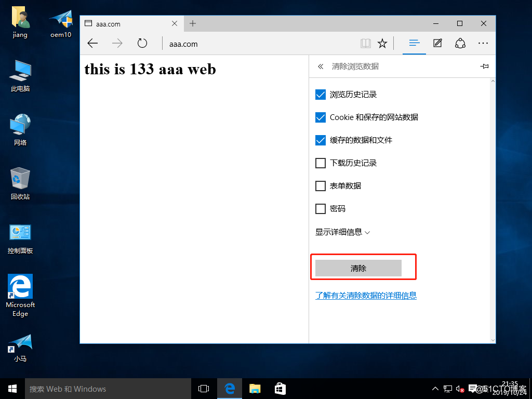Share the current webpage
Screen dimensions: 532x399
point(460,44)
